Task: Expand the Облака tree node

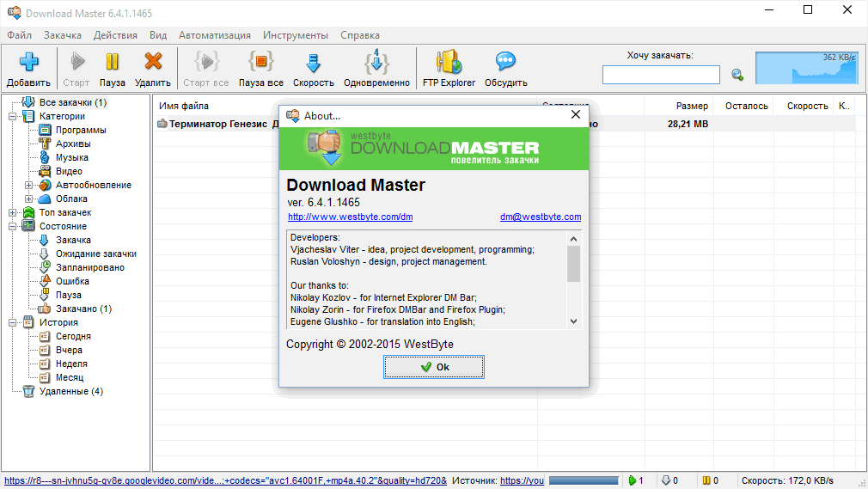Action: [28, 199]
